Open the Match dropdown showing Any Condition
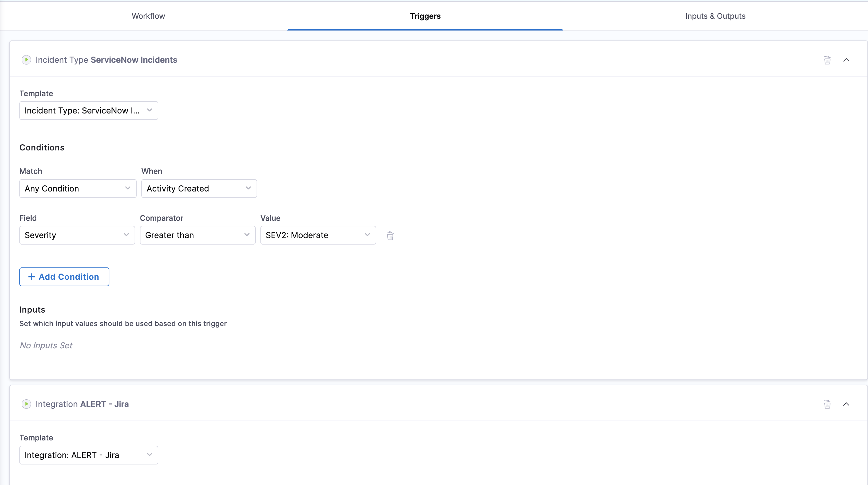Viewport: 868px width, 485px height. pos(77,189)
